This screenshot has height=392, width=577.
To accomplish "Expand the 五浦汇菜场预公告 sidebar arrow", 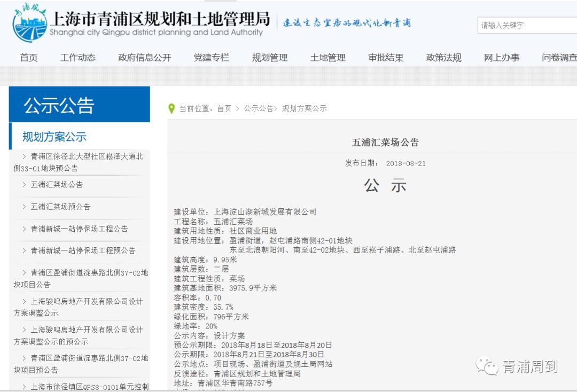I will tap(24, 207).
